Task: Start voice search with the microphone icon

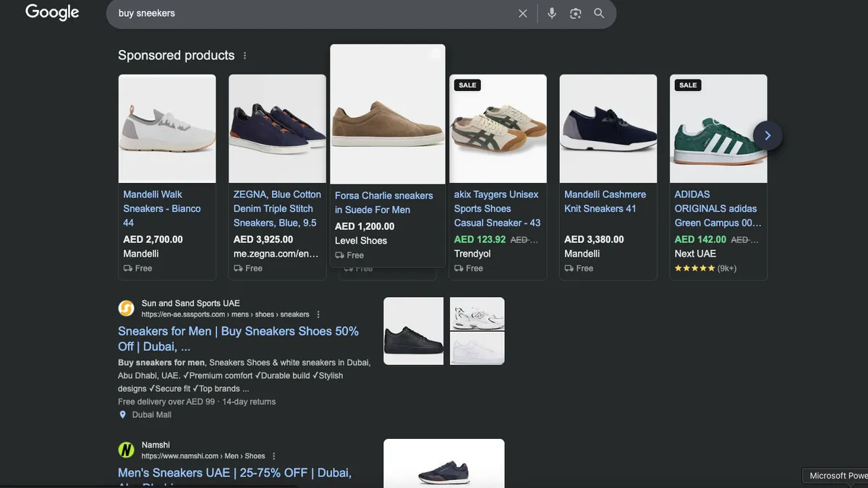Action: pos(551,13)
